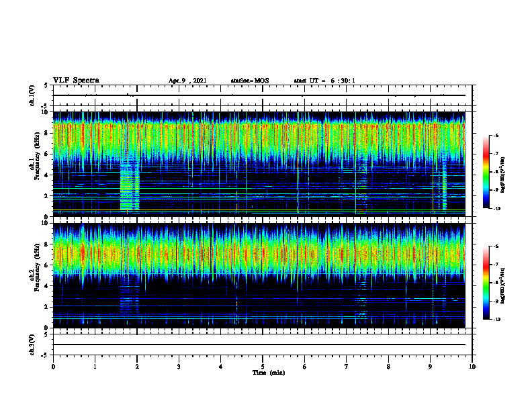532x411 pixels.
Task: Click the ch.3 waveform trace line in the bottom panel
Action: tap(259, 345)
